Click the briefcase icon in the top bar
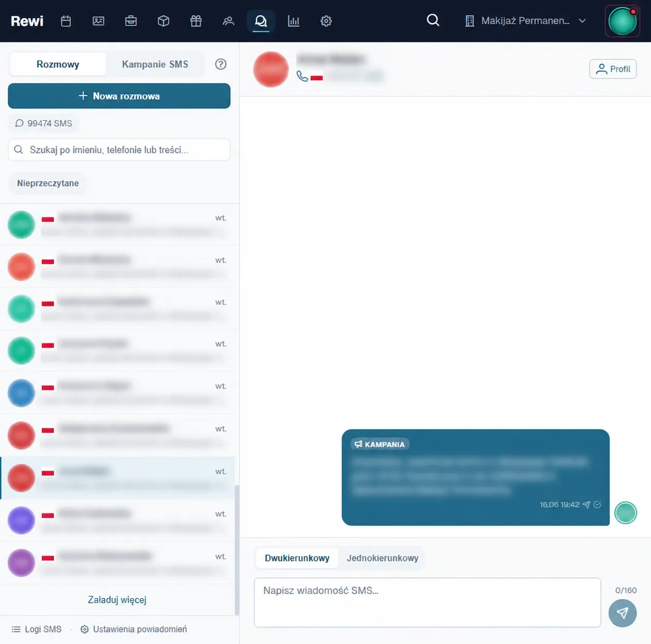The image size is (651, 644). (x=131, y=21)
